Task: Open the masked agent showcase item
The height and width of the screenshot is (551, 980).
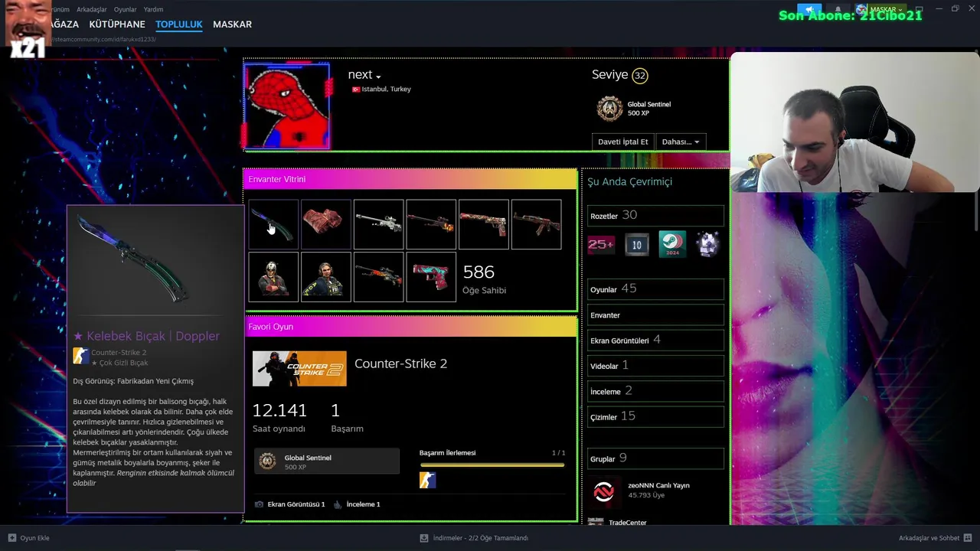Action: (x=273, y=277)
